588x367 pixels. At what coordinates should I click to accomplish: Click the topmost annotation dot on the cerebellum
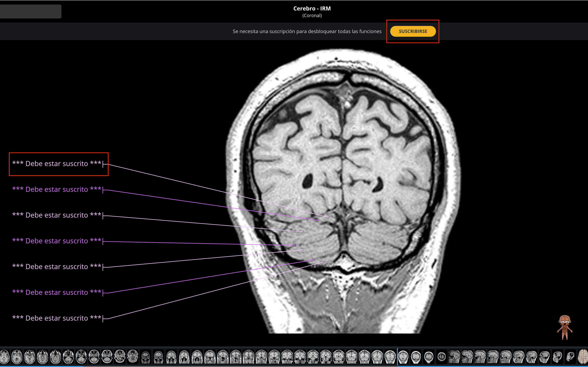(x=328, y=217)
